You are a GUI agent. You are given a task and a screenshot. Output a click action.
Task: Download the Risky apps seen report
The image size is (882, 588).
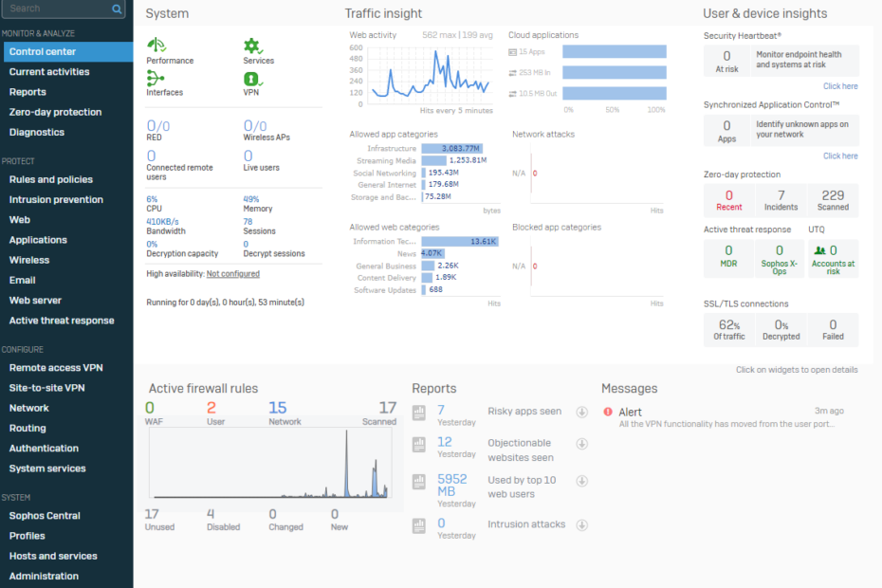coord(582,412)
